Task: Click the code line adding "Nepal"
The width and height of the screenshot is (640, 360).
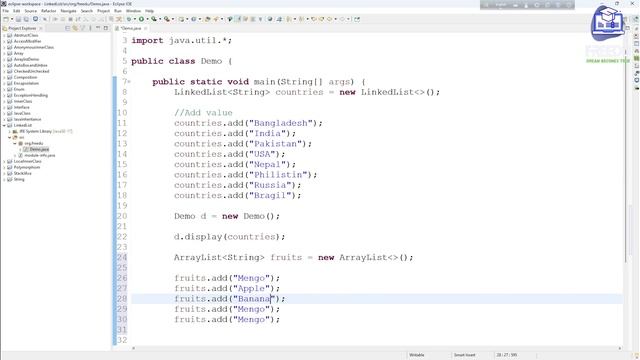Action: click(x=235, y=164)
